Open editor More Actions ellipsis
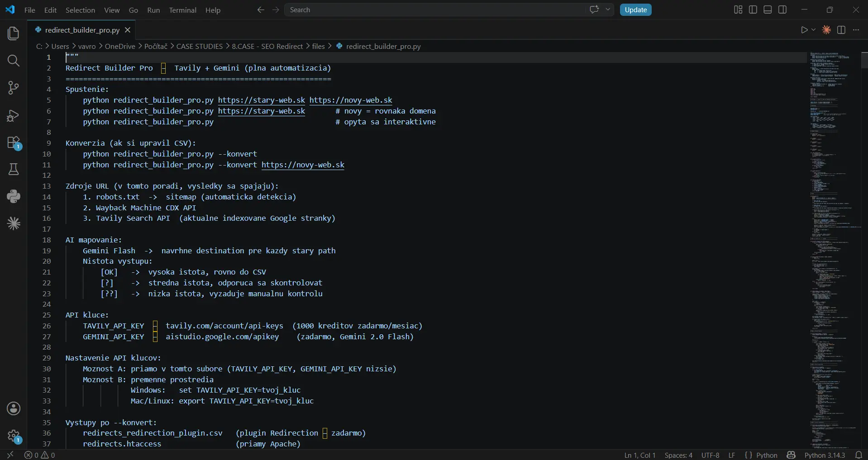Screen dimensions: 868x460 coord(856,30)
